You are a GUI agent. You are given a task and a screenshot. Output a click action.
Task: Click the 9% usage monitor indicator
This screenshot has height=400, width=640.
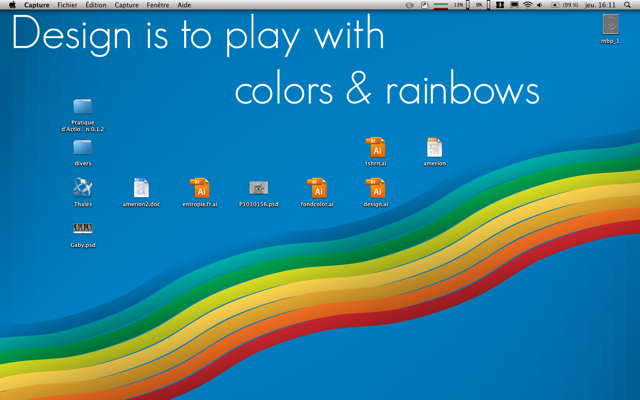click(482, 5)
